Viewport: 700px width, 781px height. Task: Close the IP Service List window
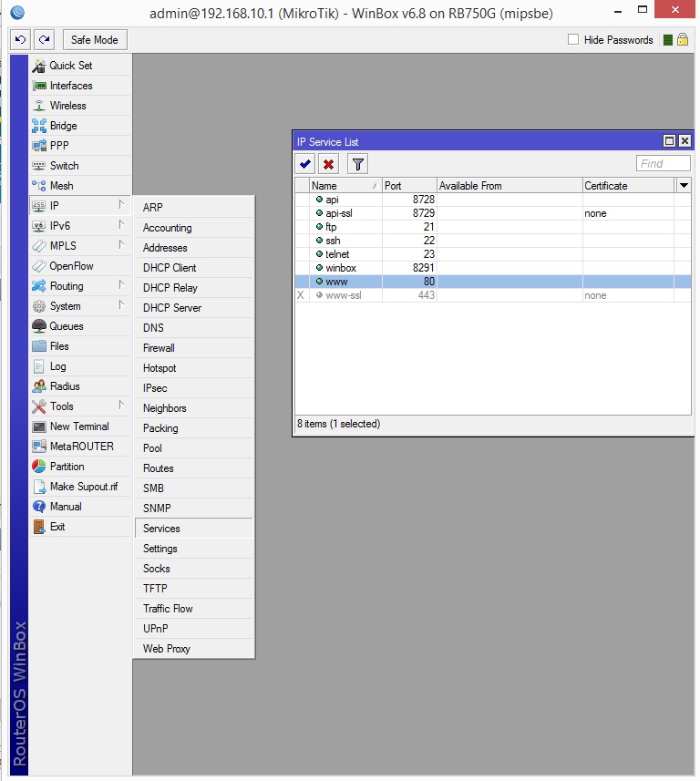click(685, 141)
